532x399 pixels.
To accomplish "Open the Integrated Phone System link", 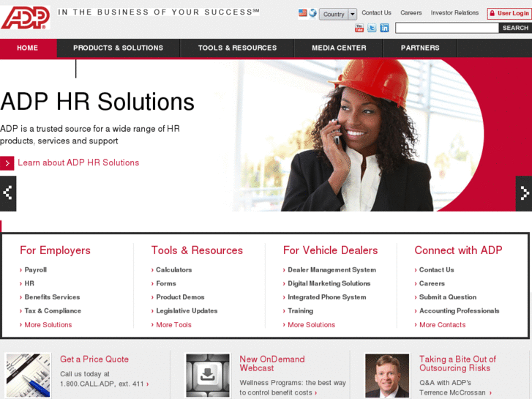I will (x=327, y=297).
